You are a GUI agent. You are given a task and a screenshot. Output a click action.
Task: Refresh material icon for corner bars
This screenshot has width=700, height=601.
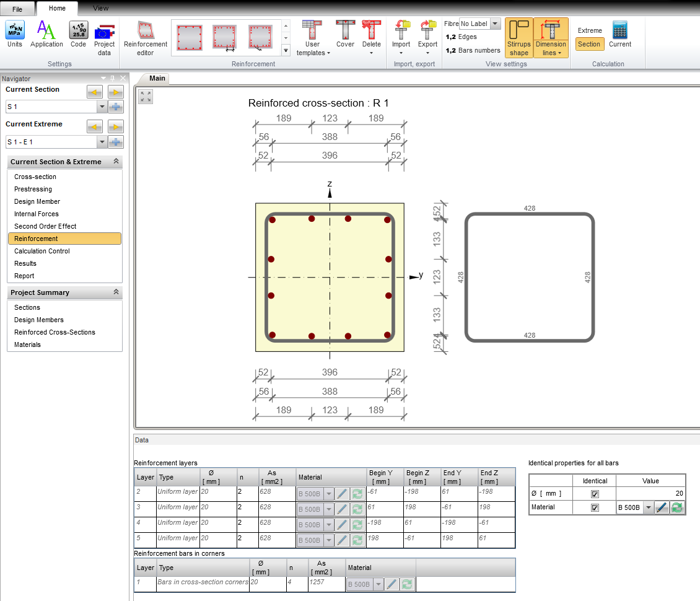pos(407,584)
